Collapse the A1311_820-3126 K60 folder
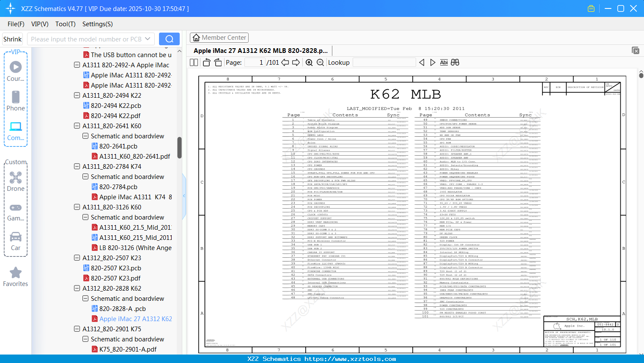This screenshot has width=644, height=363. coord(77,207)
